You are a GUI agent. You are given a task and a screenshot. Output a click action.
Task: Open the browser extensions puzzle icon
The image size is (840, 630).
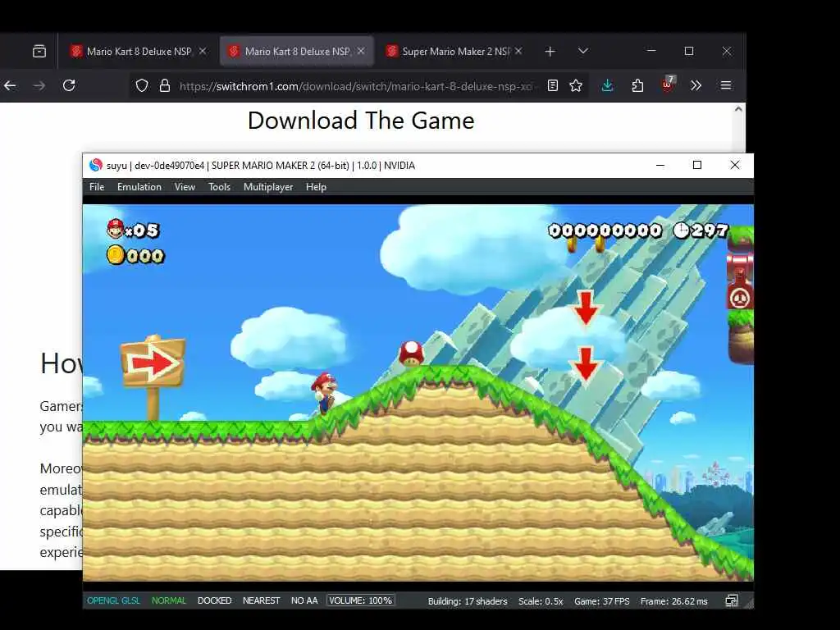[x=637, y=85]
